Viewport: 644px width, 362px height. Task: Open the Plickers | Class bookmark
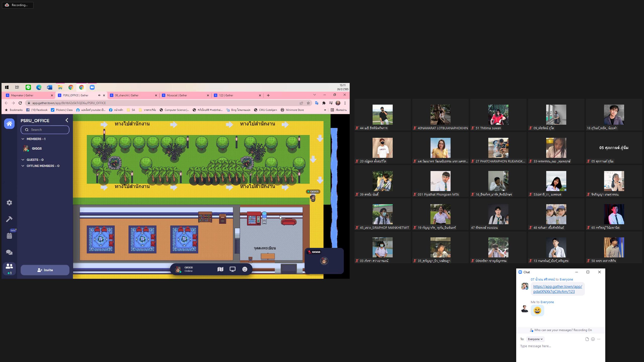click(62, 110)
